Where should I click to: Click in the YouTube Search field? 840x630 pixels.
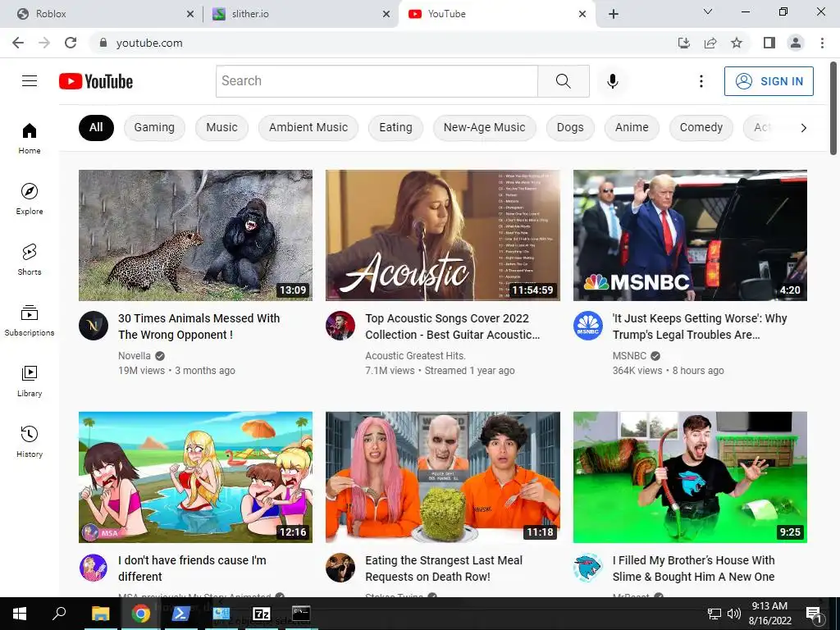[377, 81]
